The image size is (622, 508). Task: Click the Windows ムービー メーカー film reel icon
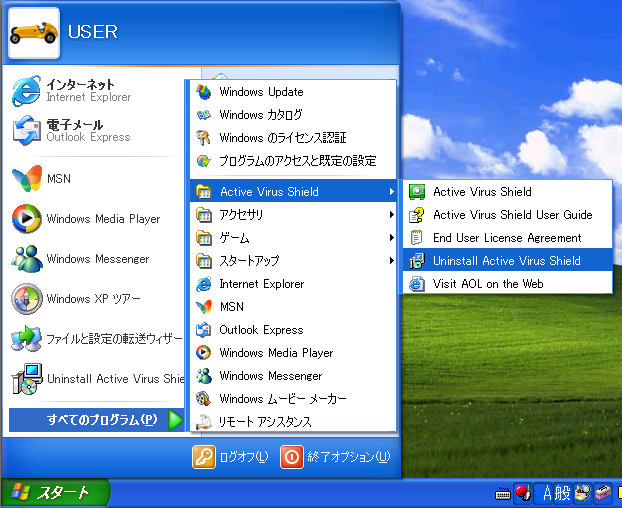click(x=204, y=399)
